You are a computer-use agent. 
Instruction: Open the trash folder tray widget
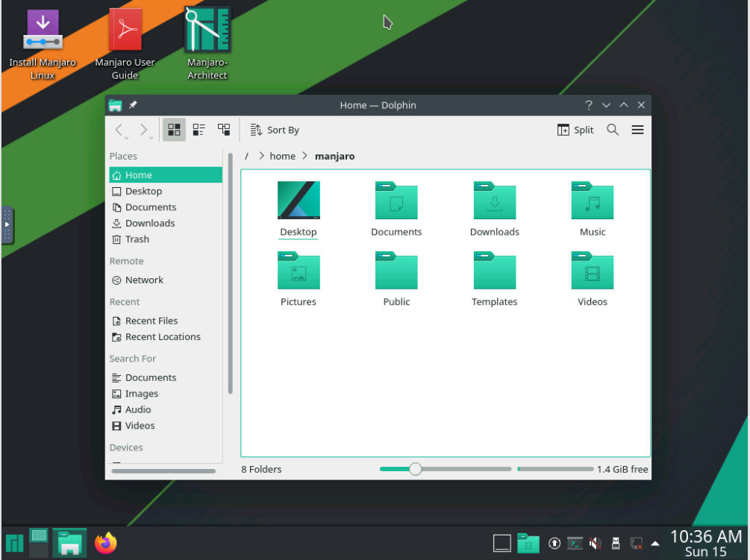click(x=528, y=544)
